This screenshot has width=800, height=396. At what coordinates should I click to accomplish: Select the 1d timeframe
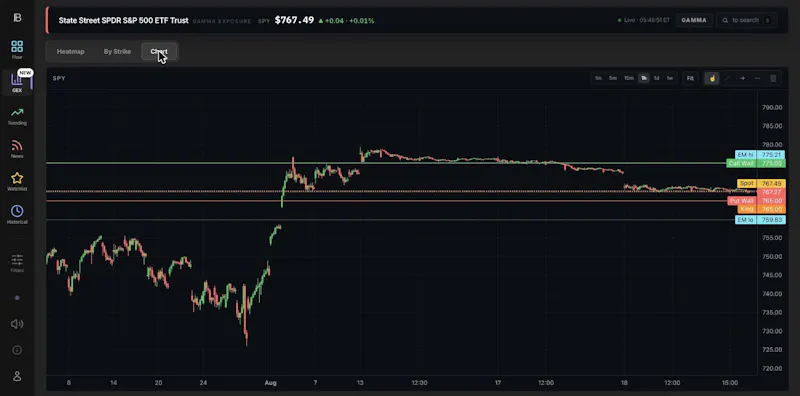pyautogui.click(x=657, y=78)
